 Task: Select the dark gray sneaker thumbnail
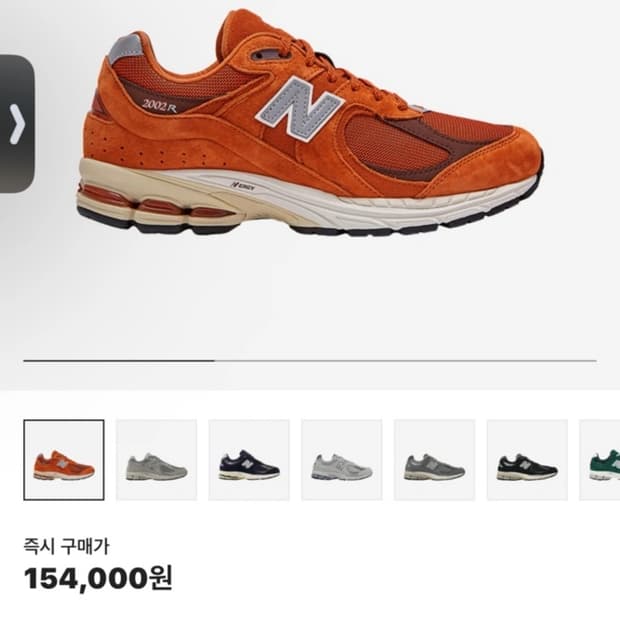[x=435, y=460]
